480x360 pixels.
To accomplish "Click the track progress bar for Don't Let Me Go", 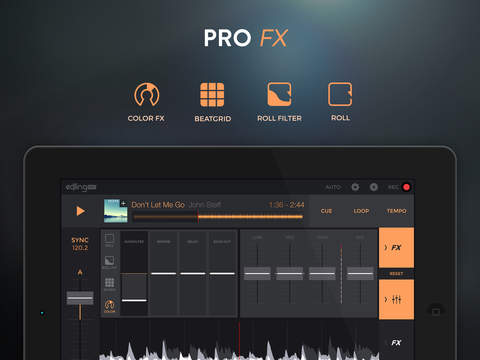I will [x=218, y=217].
